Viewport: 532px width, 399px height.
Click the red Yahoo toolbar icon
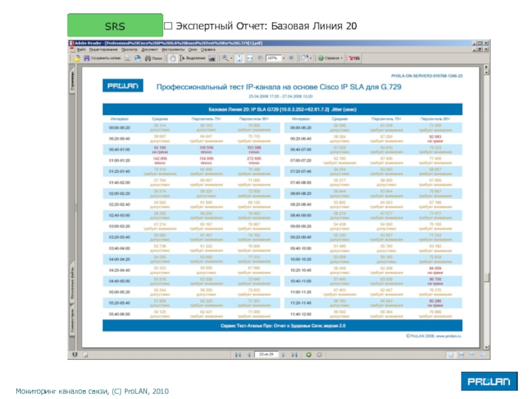click(354, 59)
